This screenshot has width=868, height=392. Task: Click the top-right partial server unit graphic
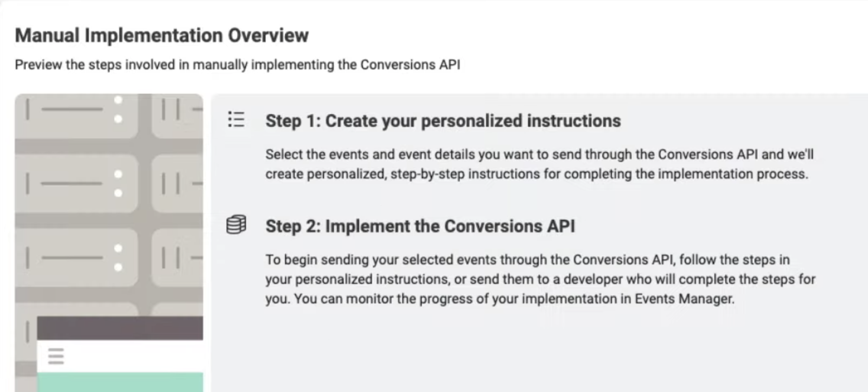[177, 115]
